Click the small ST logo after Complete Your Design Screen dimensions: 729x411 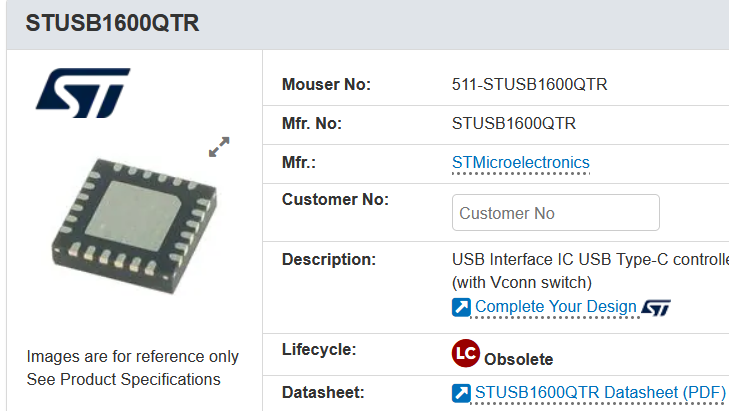point(656,307)
